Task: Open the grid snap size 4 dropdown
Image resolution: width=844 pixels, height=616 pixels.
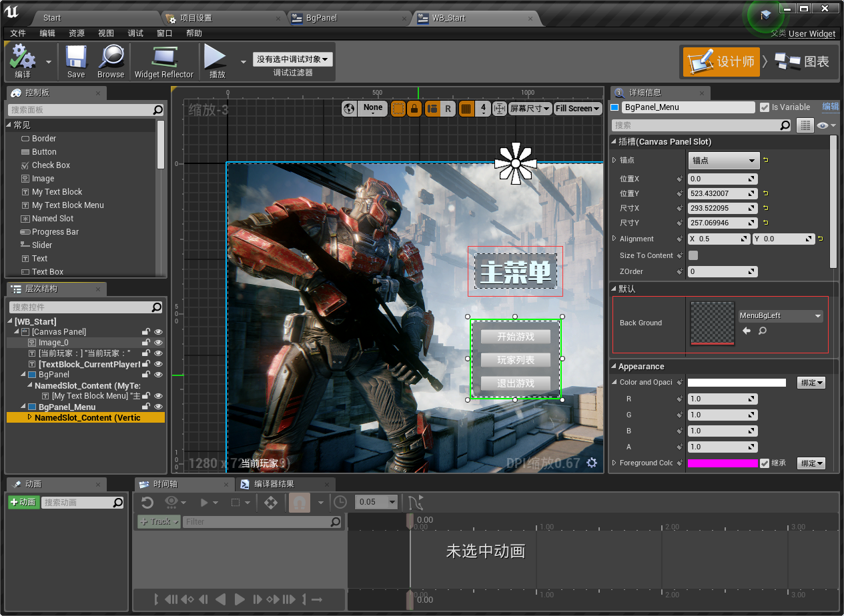Action: [483, 108]
